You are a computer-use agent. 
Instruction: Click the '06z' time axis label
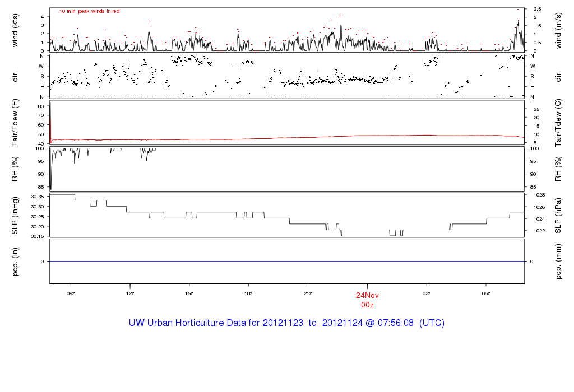(486, 293)
